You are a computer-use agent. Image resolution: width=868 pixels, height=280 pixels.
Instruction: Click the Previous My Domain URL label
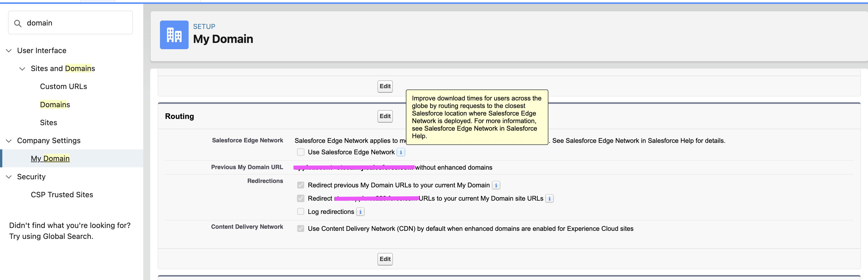coord(247,167)
